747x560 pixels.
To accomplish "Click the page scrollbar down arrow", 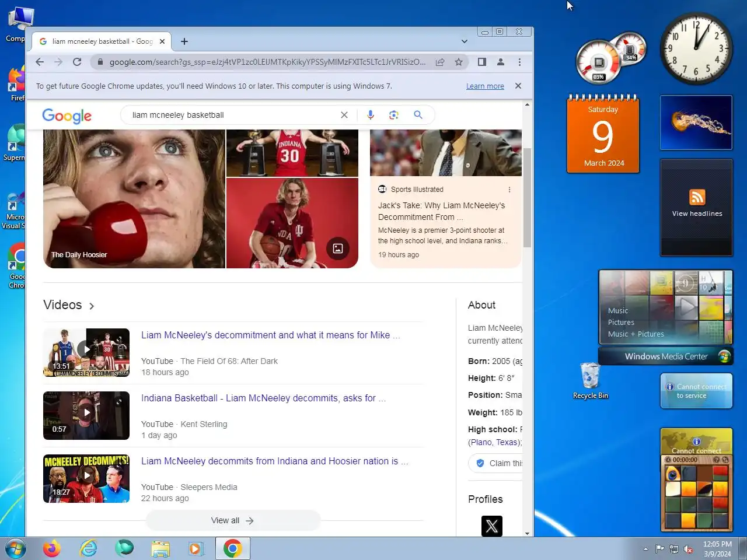I will 527,533.
